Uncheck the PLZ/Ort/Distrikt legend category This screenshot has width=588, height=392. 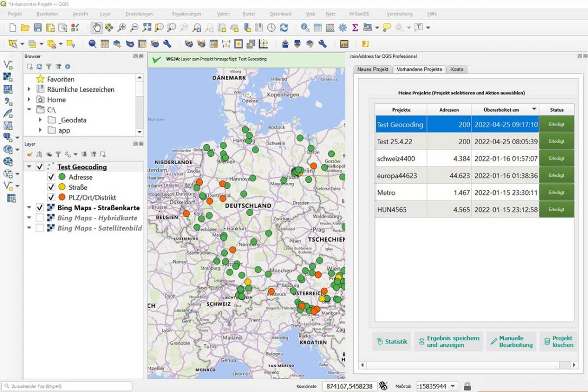coord(51,197)
